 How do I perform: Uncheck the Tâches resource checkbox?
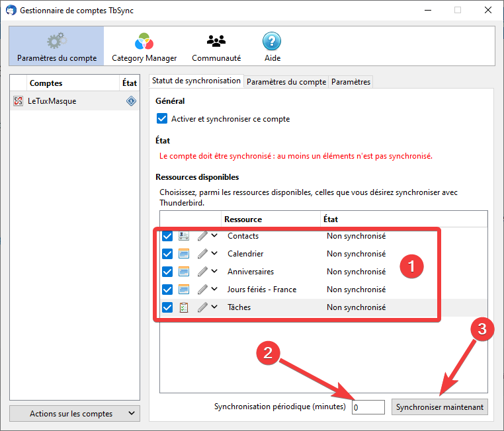tap(167, 307)
